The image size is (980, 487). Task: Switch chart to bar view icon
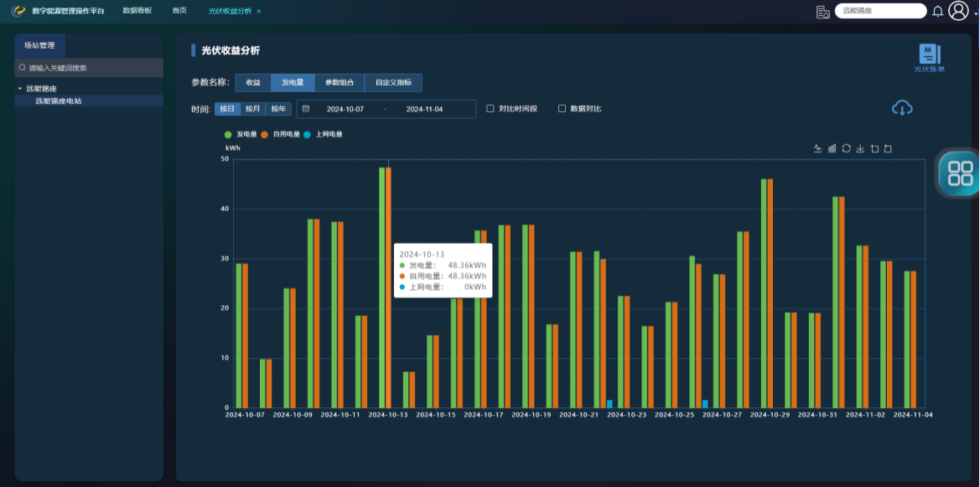tap(832, 148)
